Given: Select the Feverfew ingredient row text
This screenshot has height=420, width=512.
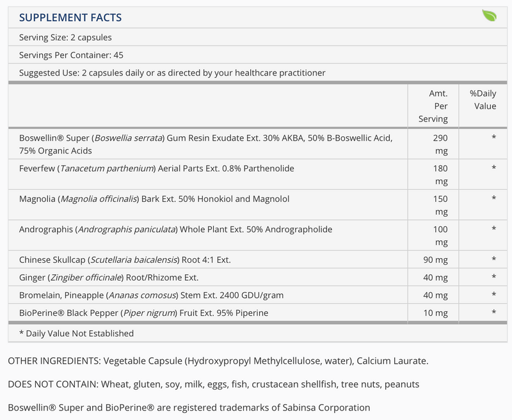Looking at the screenshot, I should point(156,168).
